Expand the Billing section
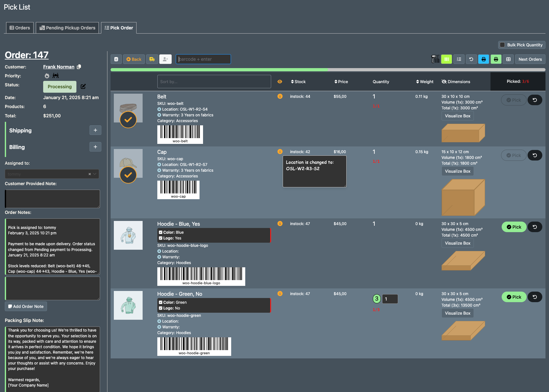 point(95,147)
